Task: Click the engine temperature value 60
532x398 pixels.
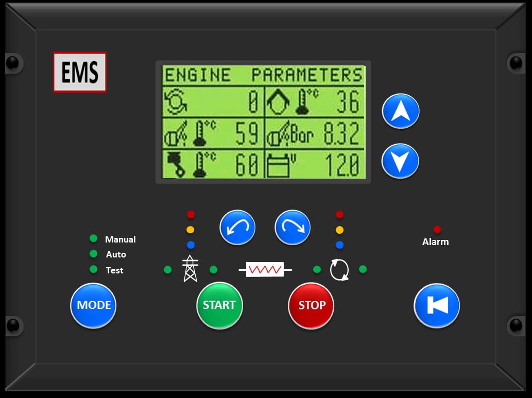Action: [247, 165]
